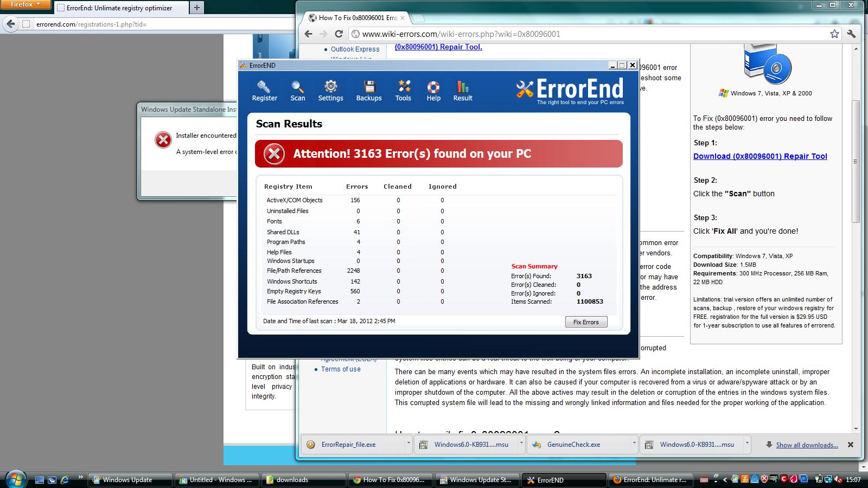Open Internet Explorer quick launch icon

[65, 480]
